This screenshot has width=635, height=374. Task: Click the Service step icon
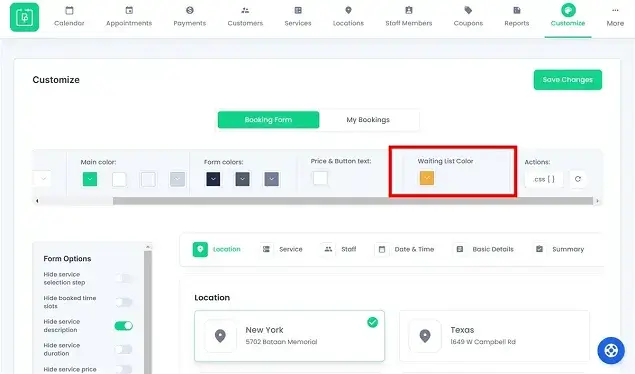[266, 249]
